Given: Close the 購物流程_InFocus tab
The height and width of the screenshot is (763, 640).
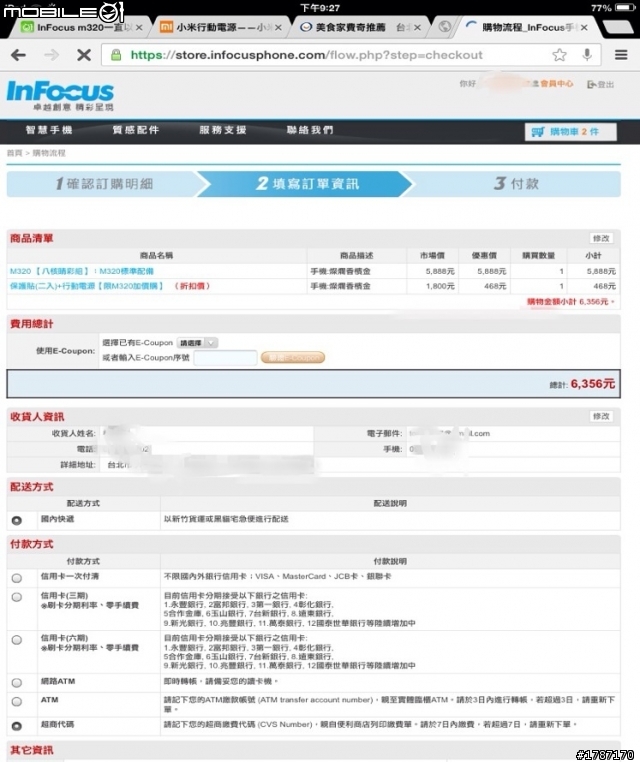Looking at the screenshot, I should [584, 28].
